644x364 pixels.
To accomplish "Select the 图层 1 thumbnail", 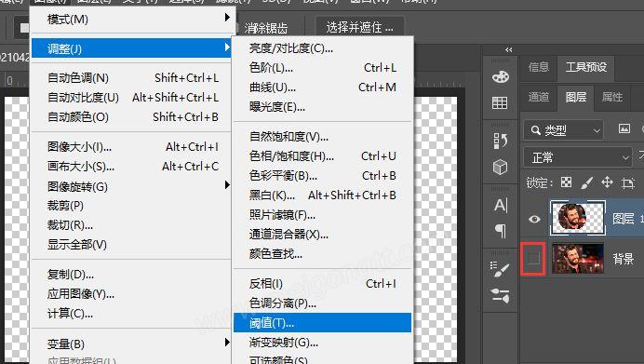I will [x=578, y=218].
